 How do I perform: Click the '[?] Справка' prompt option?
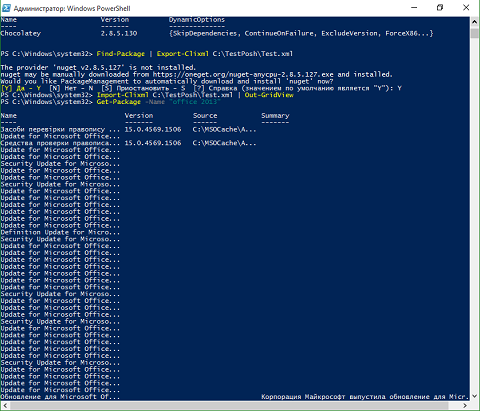point(215,88)
